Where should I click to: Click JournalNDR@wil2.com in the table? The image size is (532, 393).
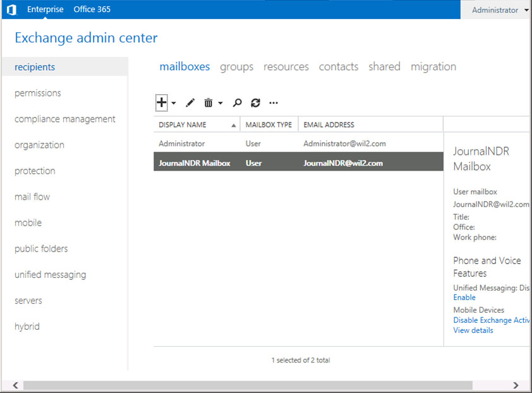coord(343,163)
